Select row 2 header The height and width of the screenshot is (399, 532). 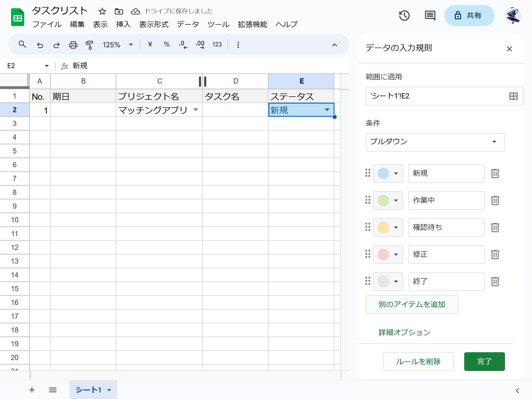pyautogui.click(x=15, y=110)
